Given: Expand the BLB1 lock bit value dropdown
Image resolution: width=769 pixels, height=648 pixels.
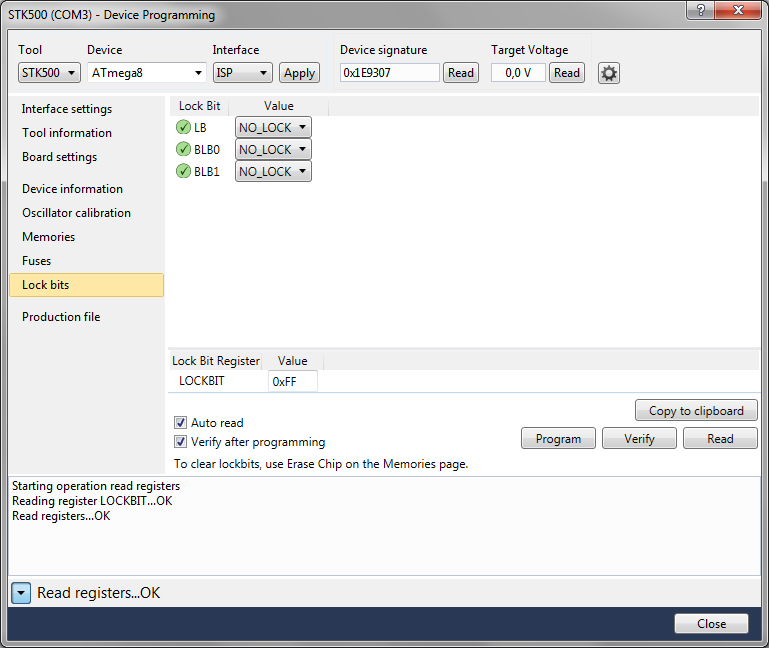Looking at the screenshot, I should 273,172.
